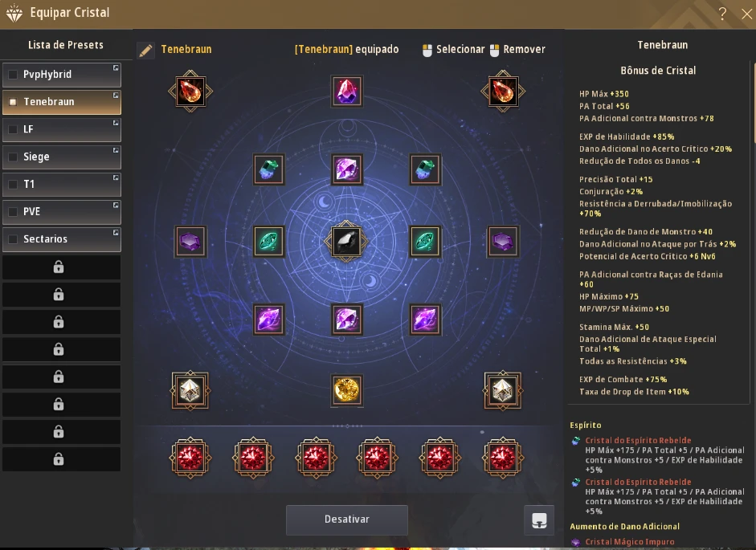
Task: Click the top-left fiery orange crystal
Action: click(190, 91)
